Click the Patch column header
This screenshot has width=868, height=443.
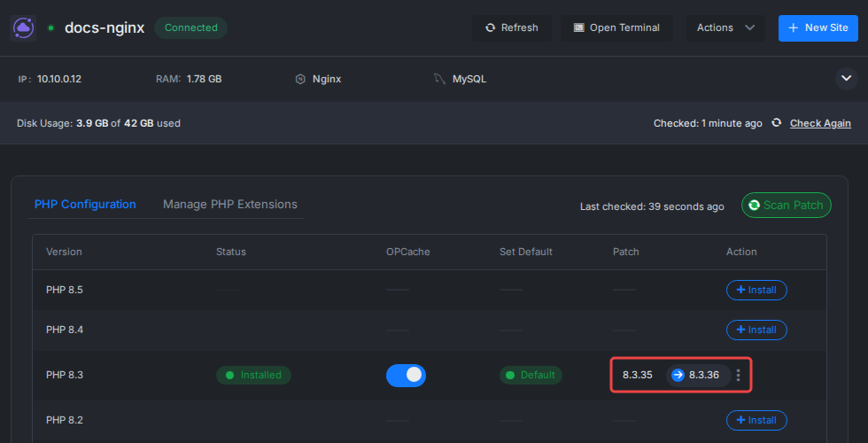[x=626, y=252]
